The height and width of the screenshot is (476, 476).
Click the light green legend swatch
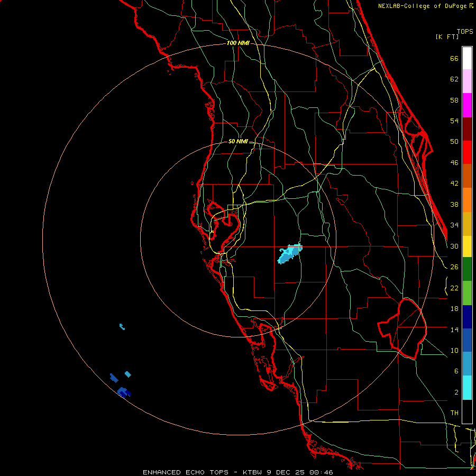467,293
